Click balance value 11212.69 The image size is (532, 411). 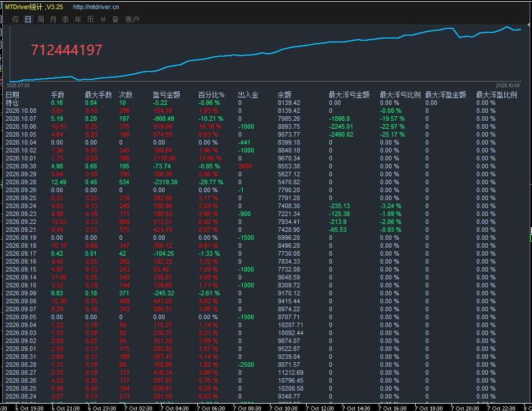(290, 372)
